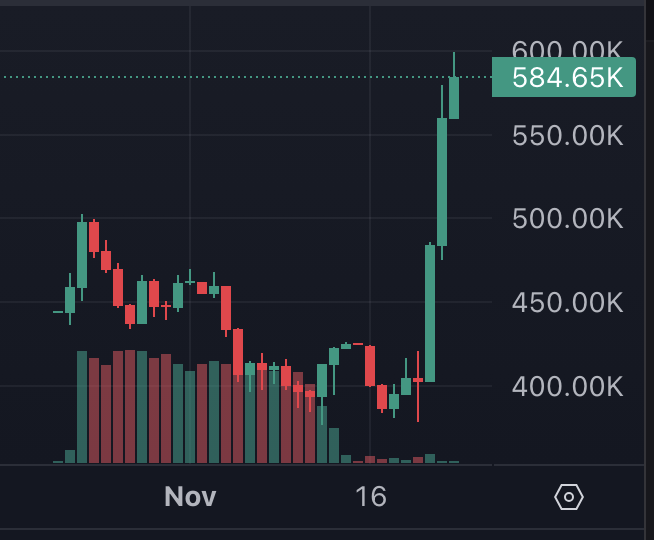The height and width of the screenshot is (540, 654).
Task: Select tall green candle spanning 485K to 560K
Action: 442,181
